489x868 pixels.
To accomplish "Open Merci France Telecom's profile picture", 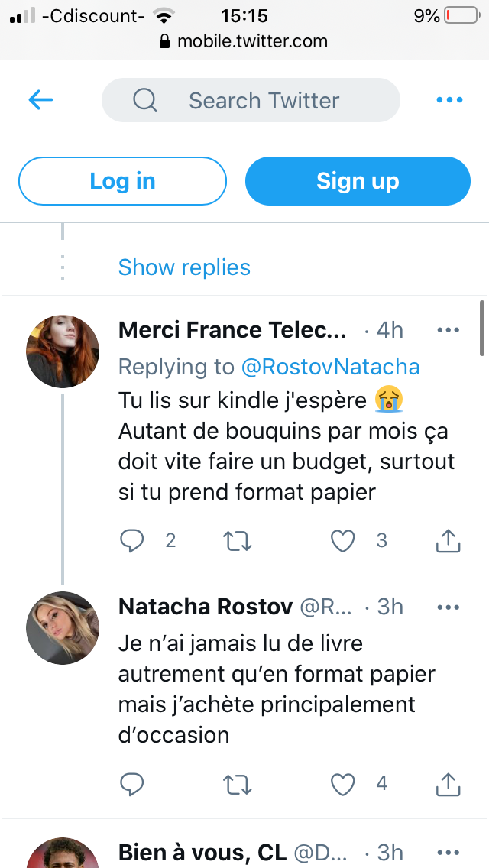I will click(63, 351).
